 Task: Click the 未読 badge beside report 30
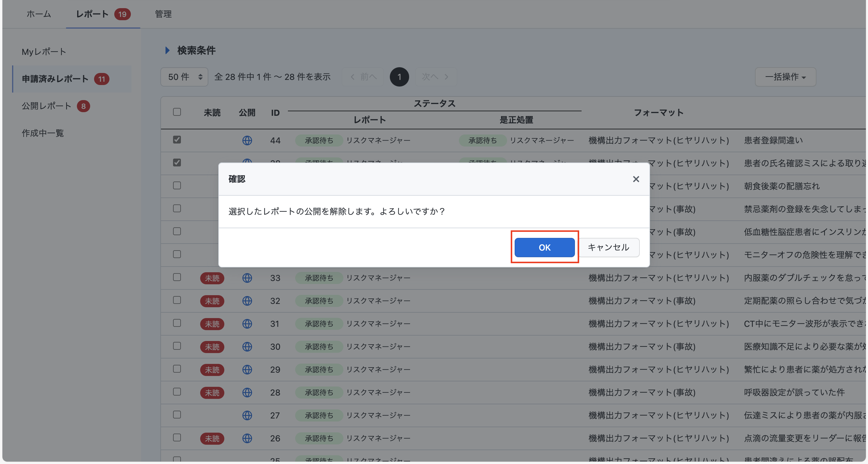tap(212, 347)
